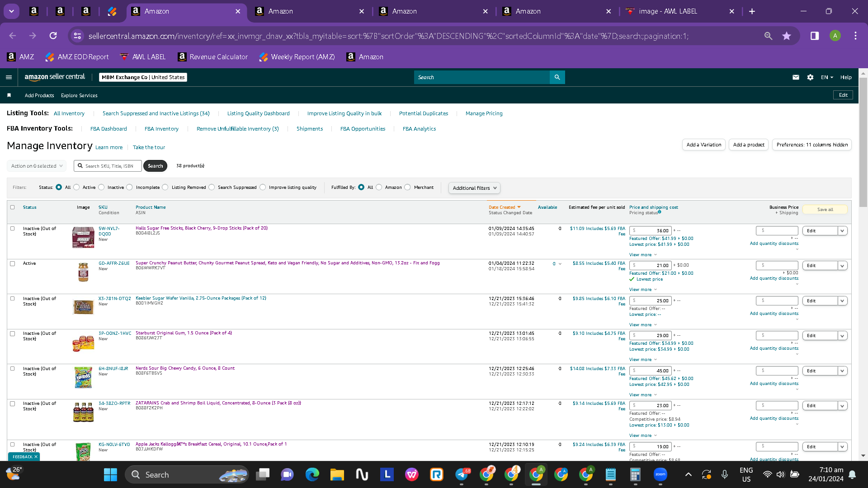Choose Amazon under Fulfilled By
This screenshot has height=488, width=868.
click(x=379, y=187)
